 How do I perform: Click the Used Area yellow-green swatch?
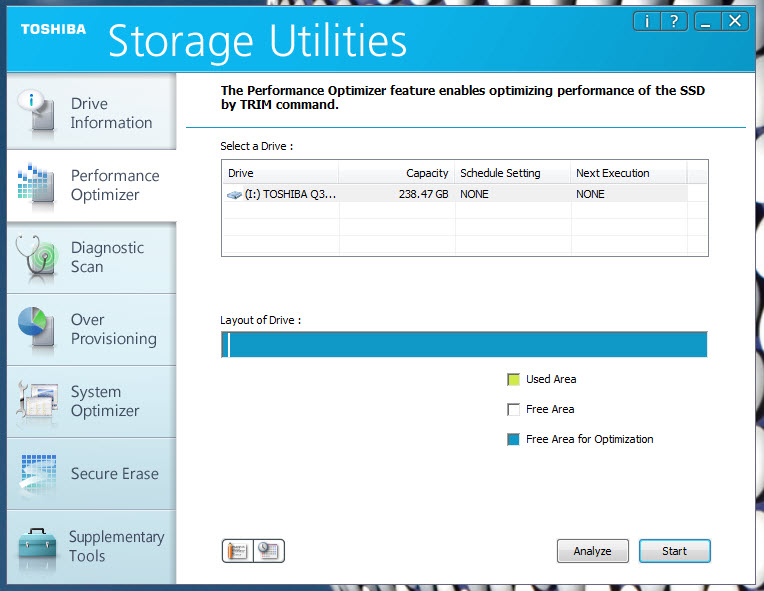(514, 380)
